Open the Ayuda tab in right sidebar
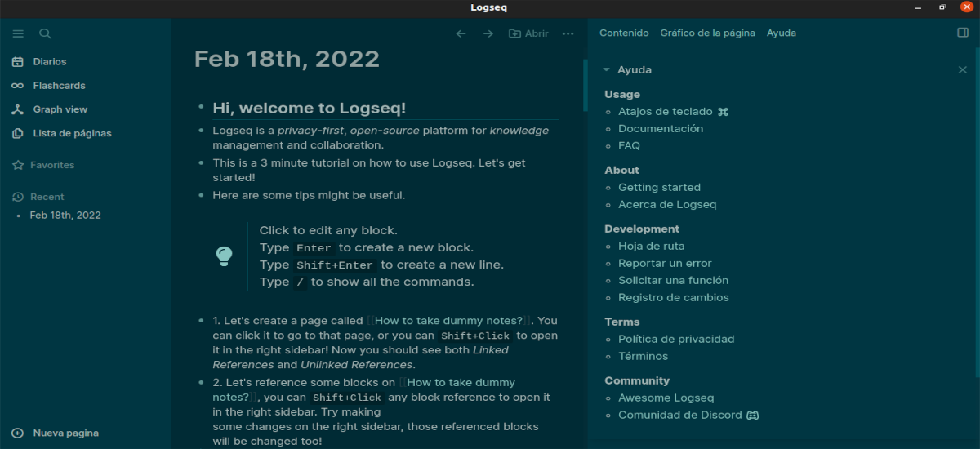 pyautogui.click(x=782, y=33)
